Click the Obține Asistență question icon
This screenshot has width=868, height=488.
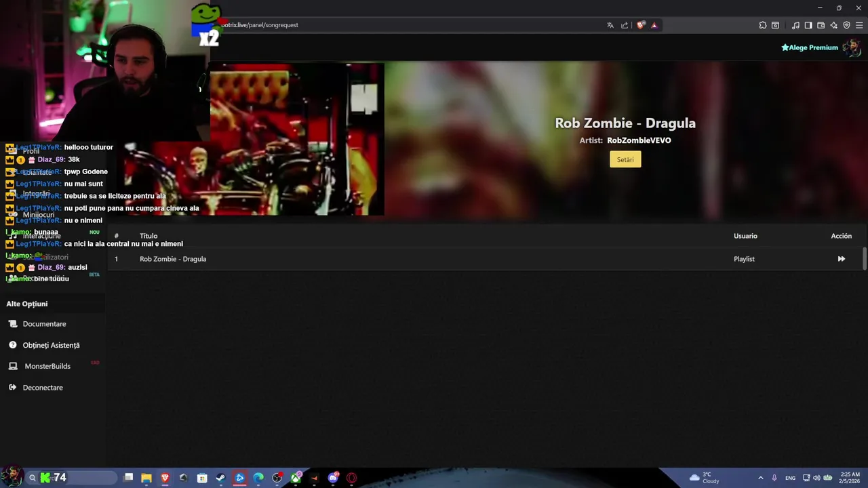click(13, 345)
